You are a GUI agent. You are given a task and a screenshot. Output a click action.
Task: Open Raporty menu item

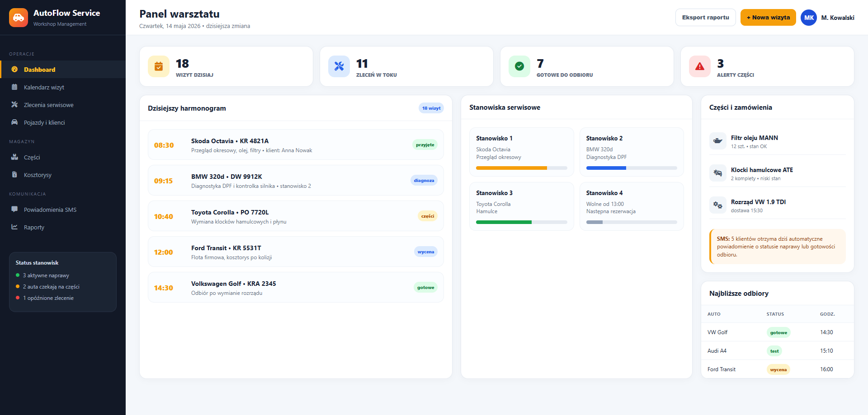63,227
